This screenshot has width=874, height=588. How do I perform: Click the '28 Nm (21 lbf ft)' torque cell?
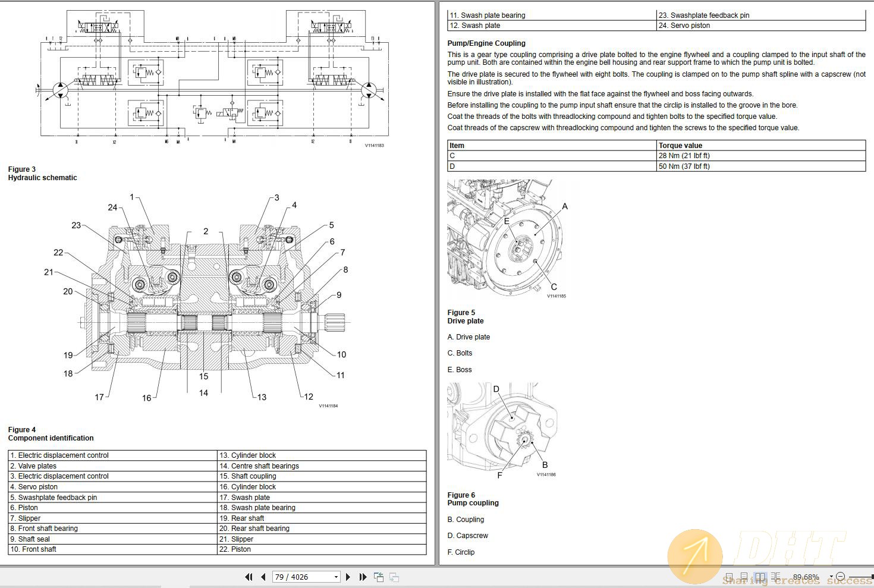(x=760, y=156)
